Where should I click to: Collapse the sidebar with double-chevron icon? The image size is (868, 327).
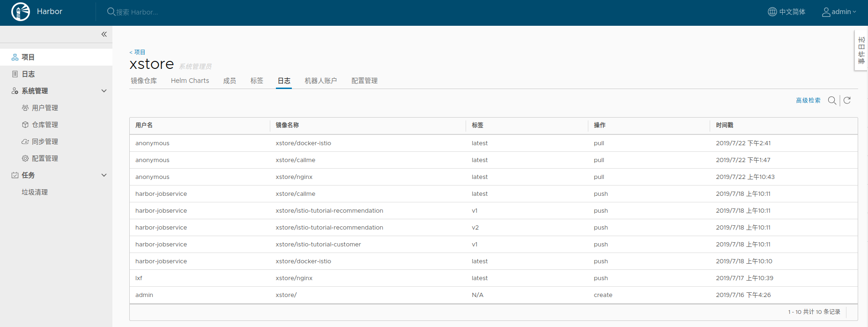104,34
